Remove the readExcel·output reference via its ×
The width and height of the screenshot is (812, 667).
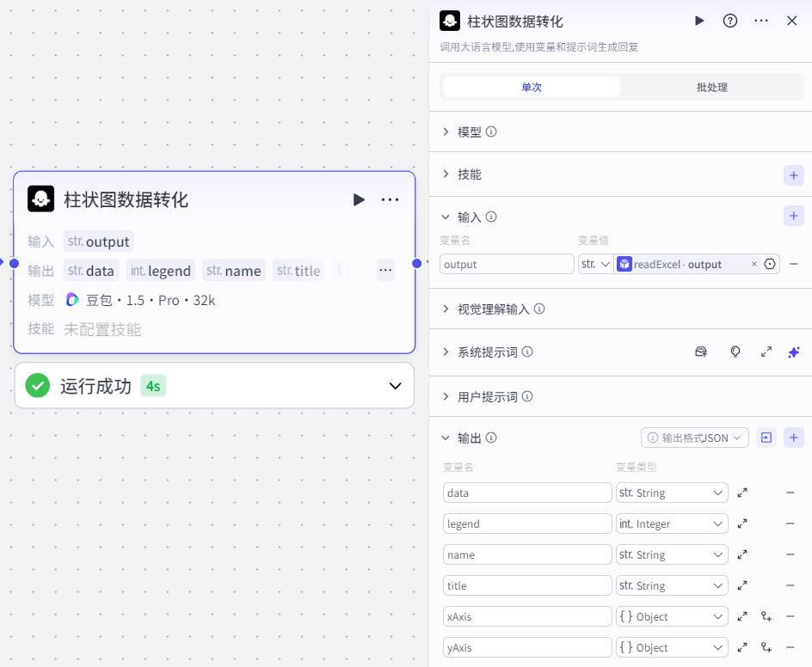(x=754, y=264)
